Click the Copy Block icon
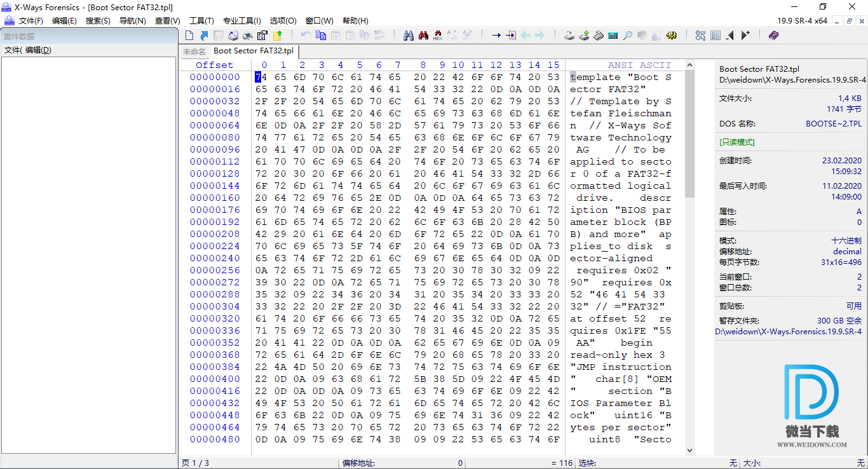 click(320, 36)
